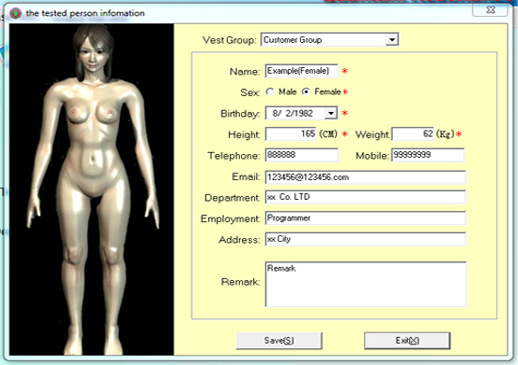Click the Telephone input field
The image size is (518, 365).
click(302, 155)
